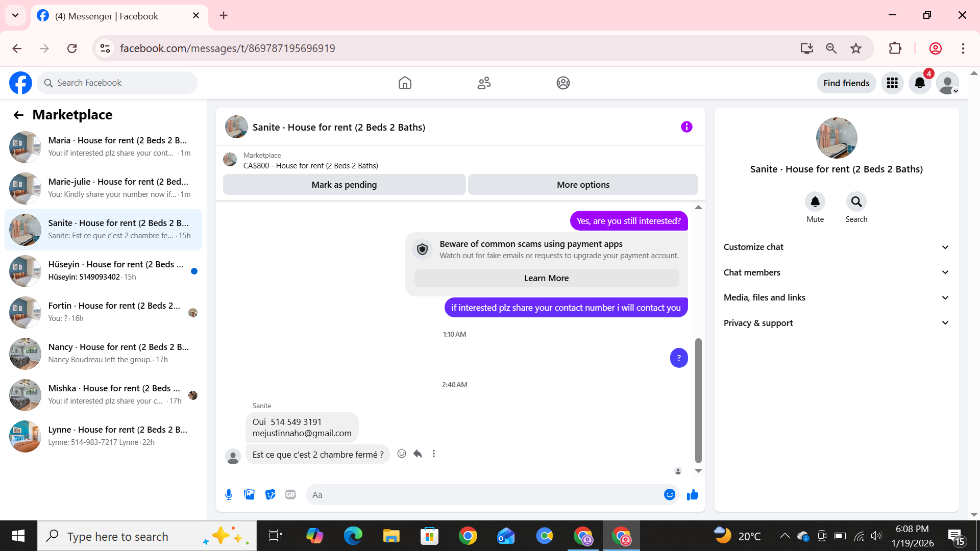980x551 pixels.
Task: Send a thumbs-up like
Action: coord(692,494)
